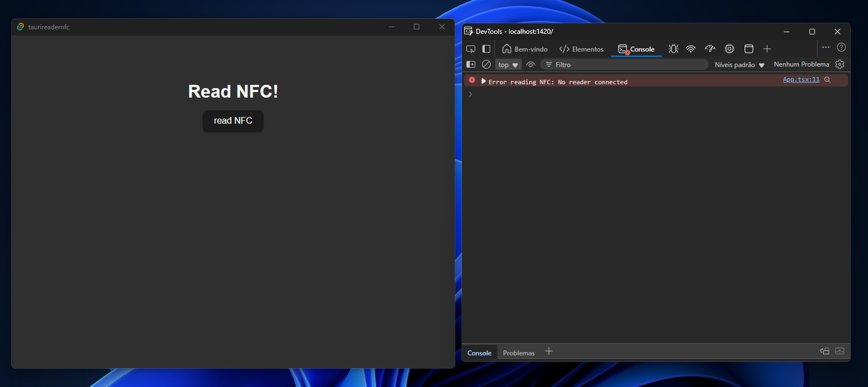Click the red error icon on the log row

472,80
